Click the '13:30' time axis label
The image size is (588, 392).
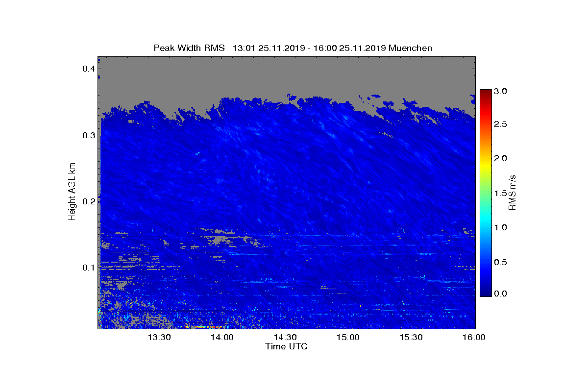click(159, 338)
